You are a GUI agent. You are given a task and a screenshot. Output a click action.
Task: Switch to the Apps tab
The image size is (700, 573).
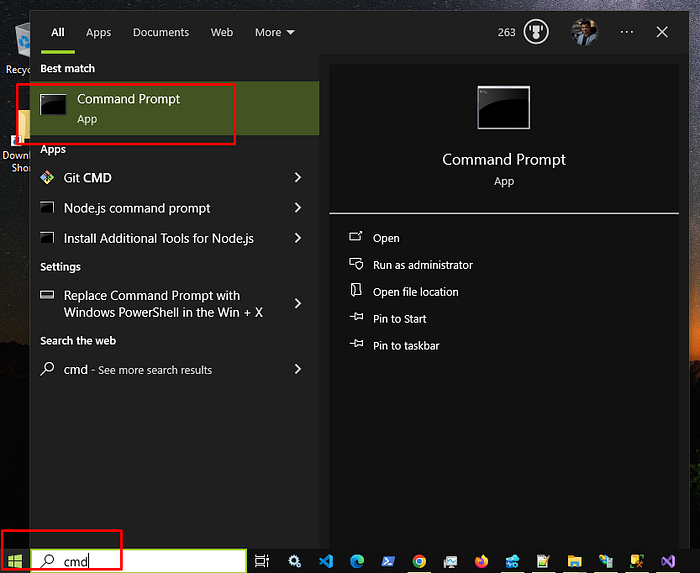pos(99,32)
